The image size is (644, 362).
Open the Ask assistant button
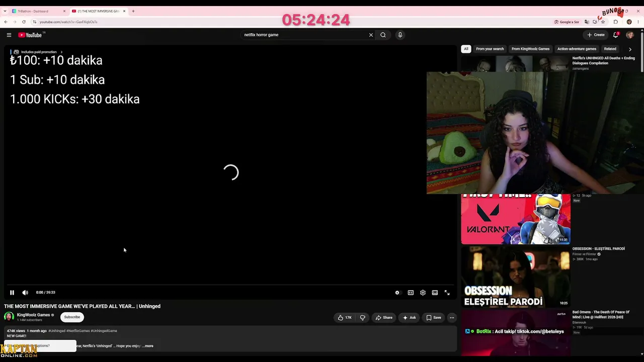(x=409, y=317)
